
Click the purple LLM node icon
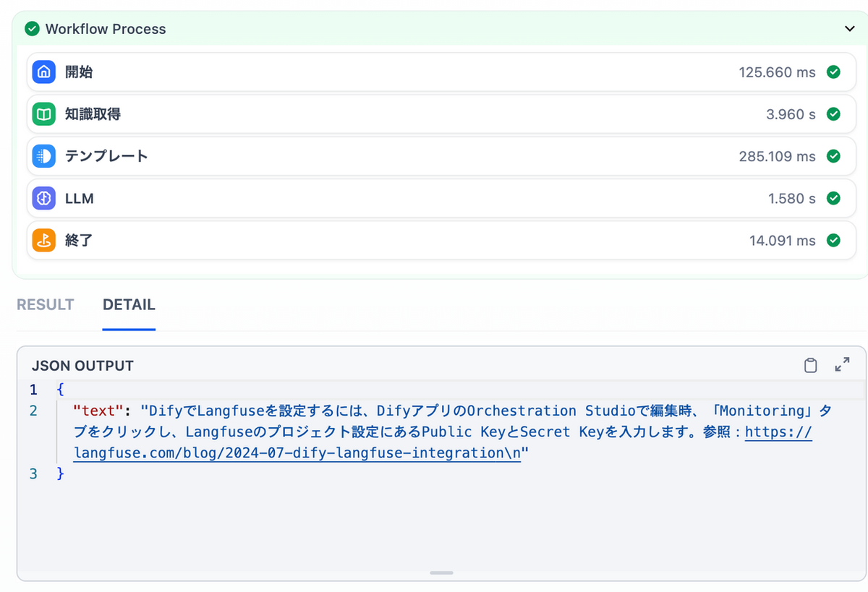[44, 198]
